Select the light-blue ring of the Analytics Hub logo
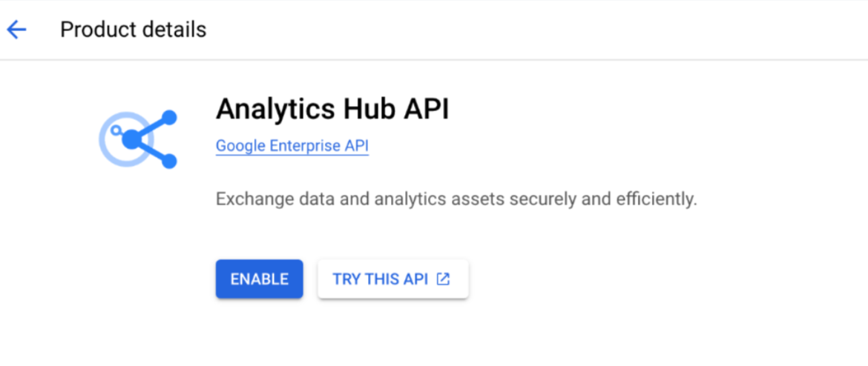The image size is (868, 366). tap(125, 139)
